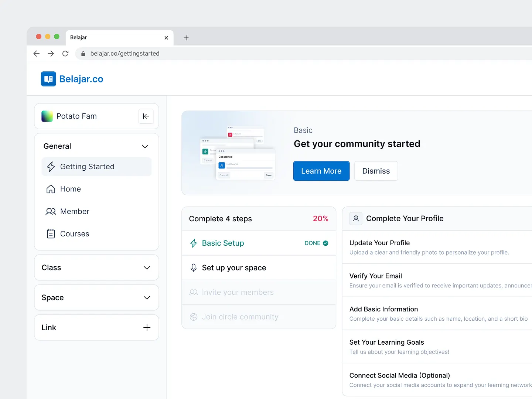Open Connect Social Media (Optional) item
This screenshot has height=399, width=532.
pyautogui.click(x=437, y=380)
